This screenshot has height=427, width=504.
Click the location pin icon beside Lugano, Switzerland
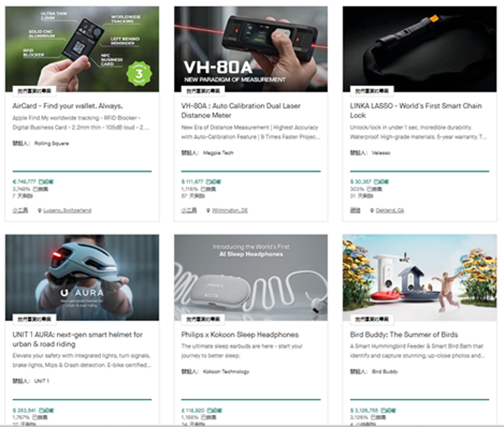[x=40, y=211]
